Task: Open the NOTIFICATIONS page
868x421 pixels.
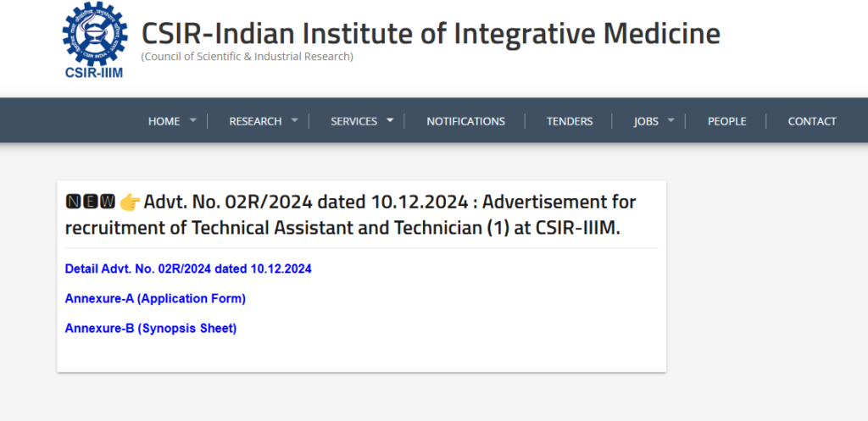Action: pos(465,121)
